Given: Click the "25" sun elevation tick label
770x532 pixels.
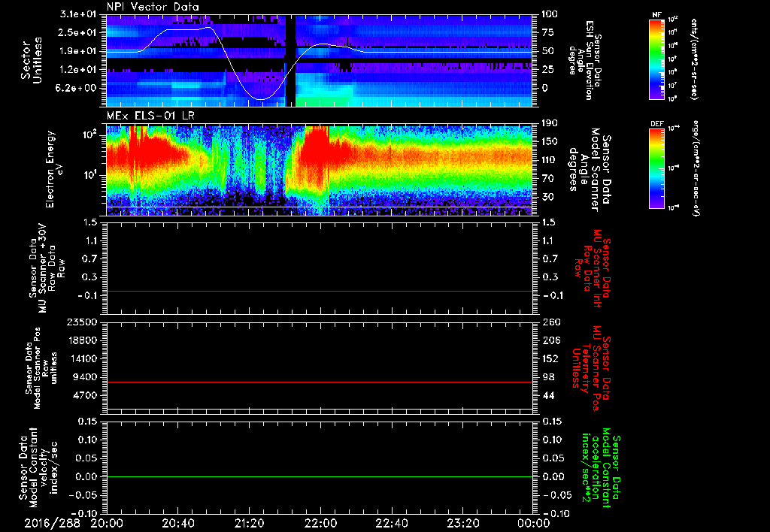Looking at the screenshot, I should pos(547,70).
